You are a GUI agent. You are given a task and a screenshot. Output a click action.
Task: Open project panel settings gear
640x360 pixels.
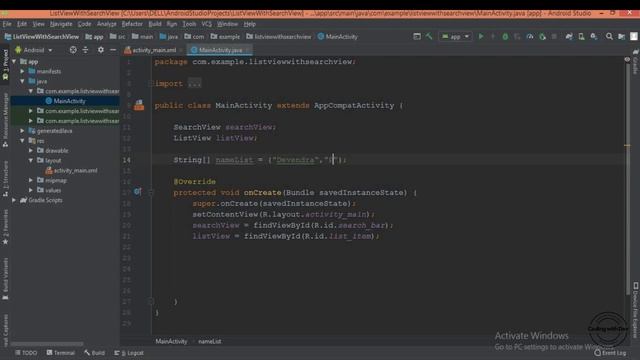click(x=100, y=50)
